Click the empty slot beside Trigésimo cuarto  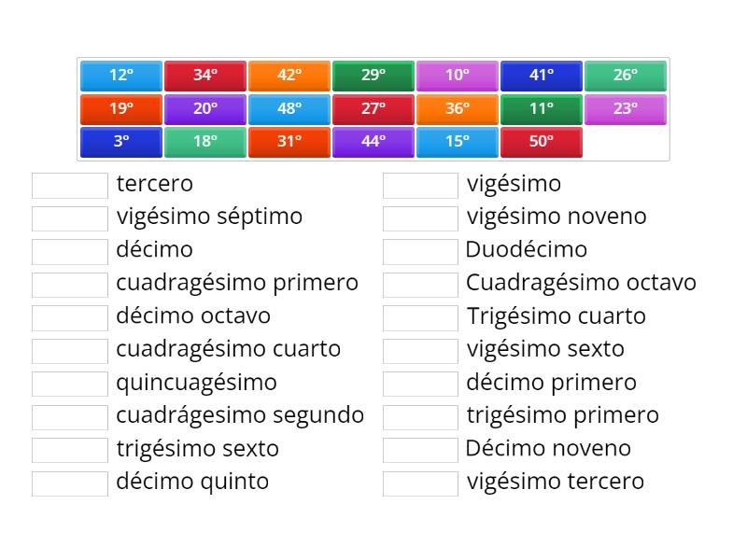click(x=420, y=317)
